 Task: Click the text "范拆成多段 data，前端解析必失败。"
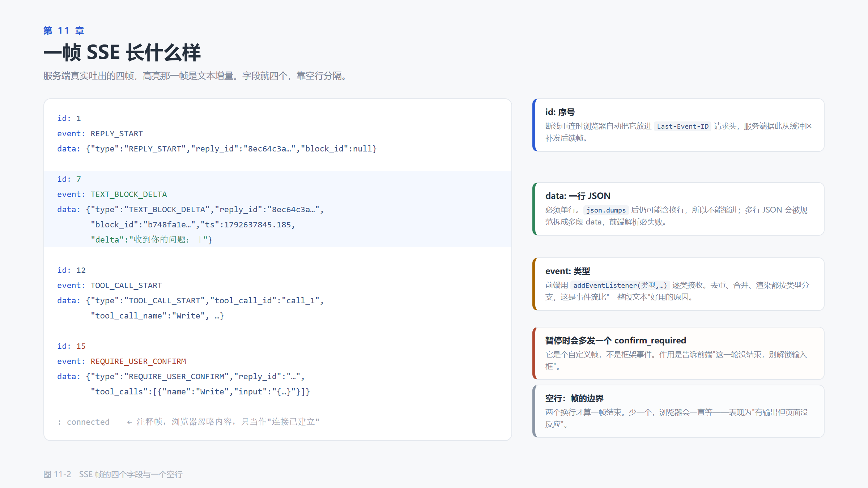pos(608,222)
